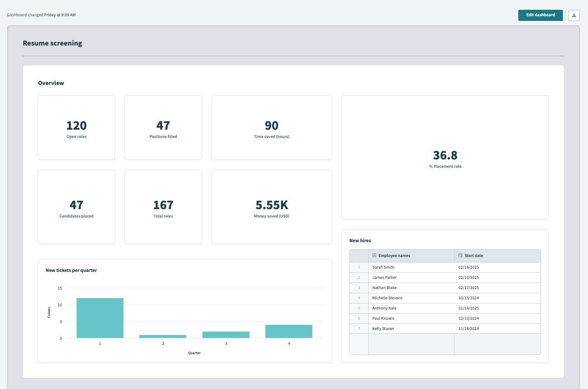Click the quarter 1 bar in chart
Screen dimensions: 588x389
pyautogui.click(x=100, y=318)
